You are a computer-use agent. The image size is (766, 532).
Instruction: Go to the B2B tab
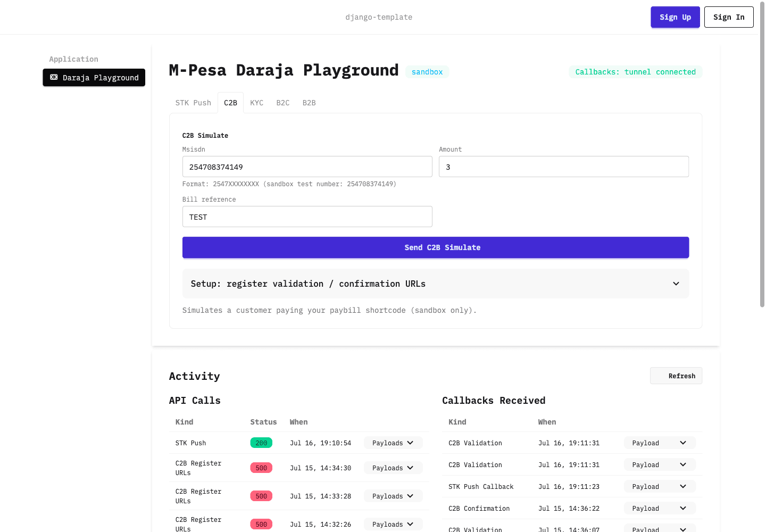(x=309, y=103)
